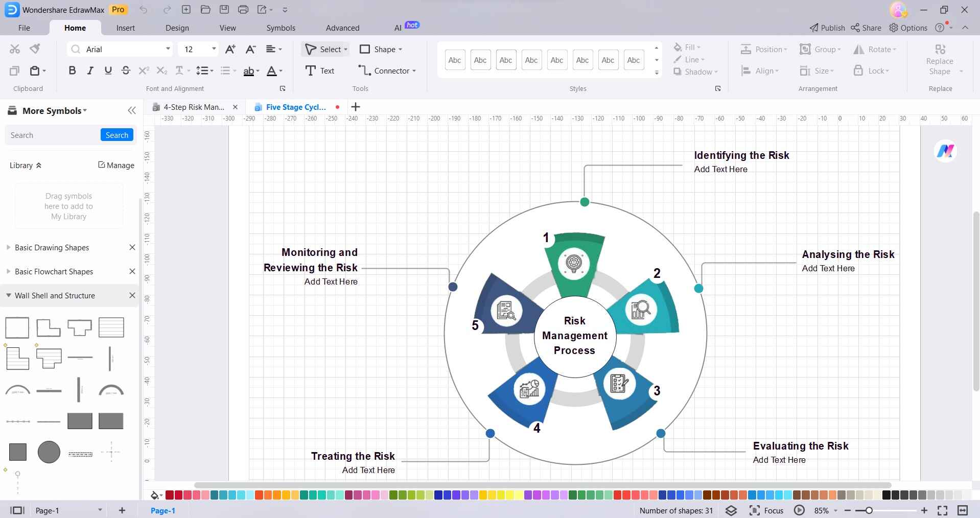The height and width of the screenshot is (518, 980).
Task: Click the fit-to-page fullscreen icon
Action: click(942, 510)
